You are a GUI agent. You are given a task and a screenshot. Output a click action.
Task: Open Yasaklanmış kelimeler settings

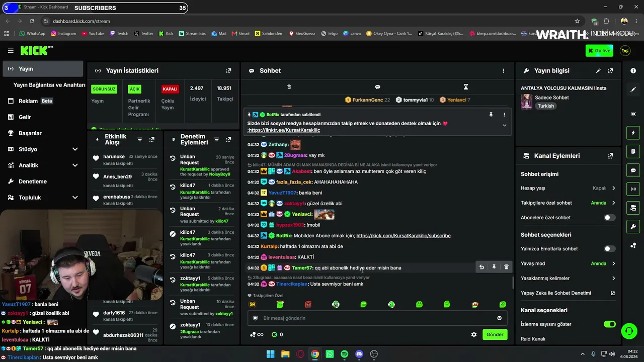pos(568,278)
